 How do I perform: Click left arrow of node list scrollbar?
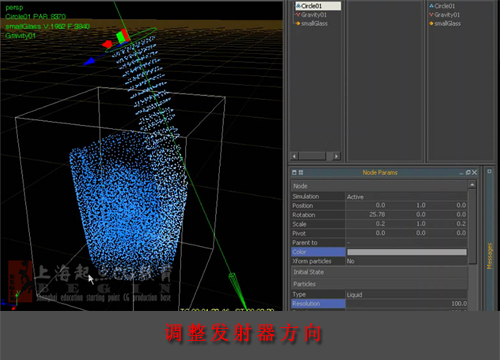(294, 156)
